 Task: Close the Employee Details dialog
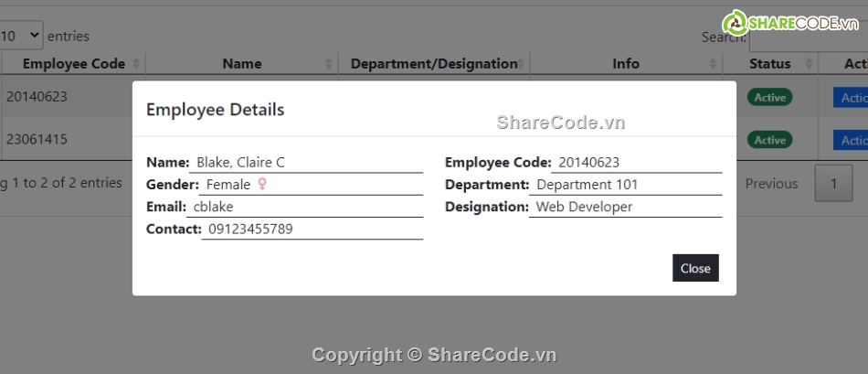pyautogui.click(x=695, y=268)
